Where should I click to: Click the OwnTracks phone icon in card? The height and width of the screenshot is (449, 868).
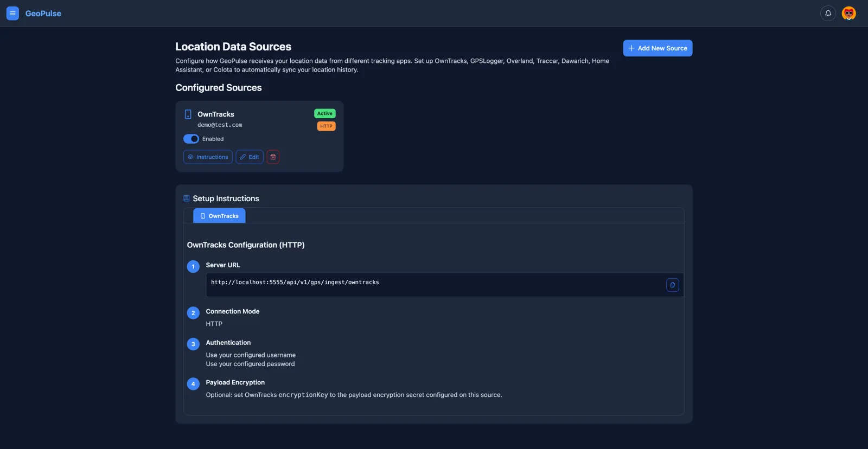(188, 114)
